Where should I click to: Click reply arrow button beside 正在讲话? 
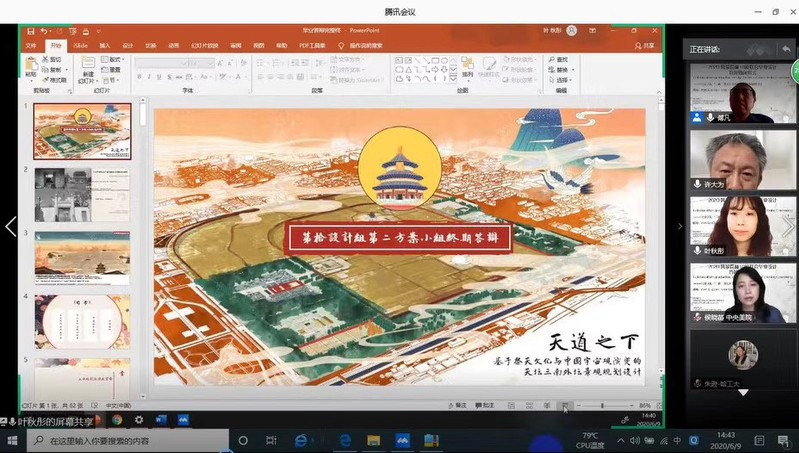tap(786, 49)
